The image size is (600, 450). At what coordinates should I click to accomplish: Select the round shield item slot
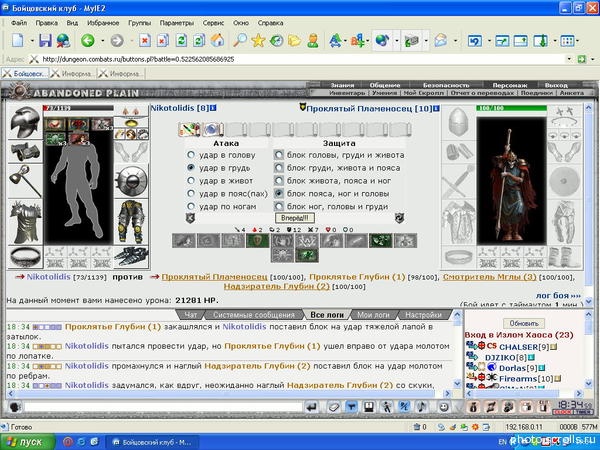click(131, 182)
